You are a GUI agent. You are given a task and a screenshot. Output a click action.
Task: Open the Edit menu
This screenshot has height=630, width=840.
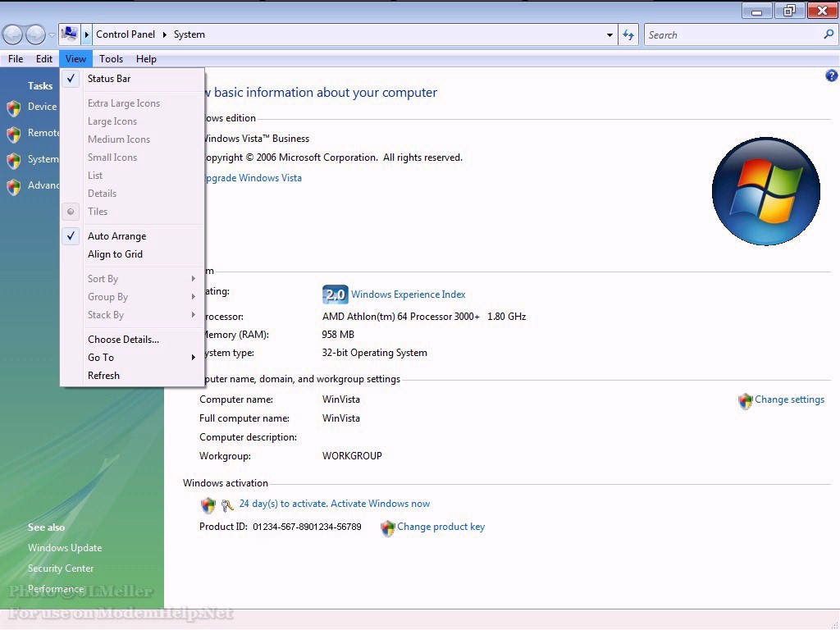click(x=44, y=59)
